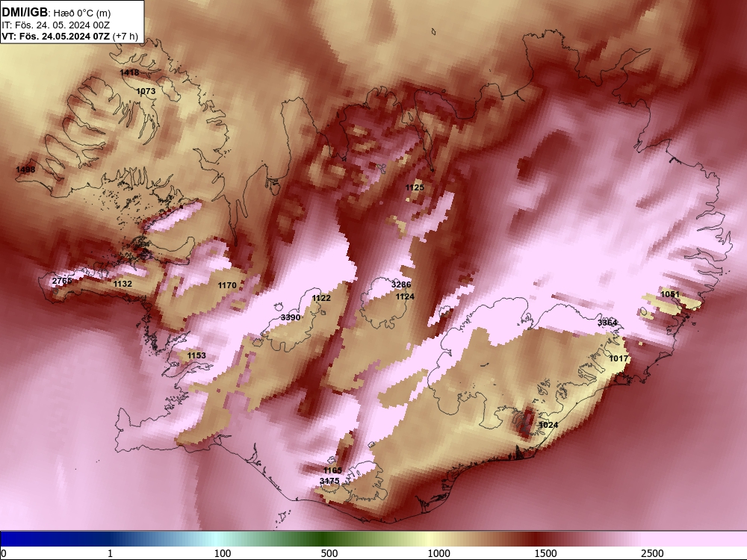Click the map value 1498
The image size is (747, 560).
click(25, 169)
